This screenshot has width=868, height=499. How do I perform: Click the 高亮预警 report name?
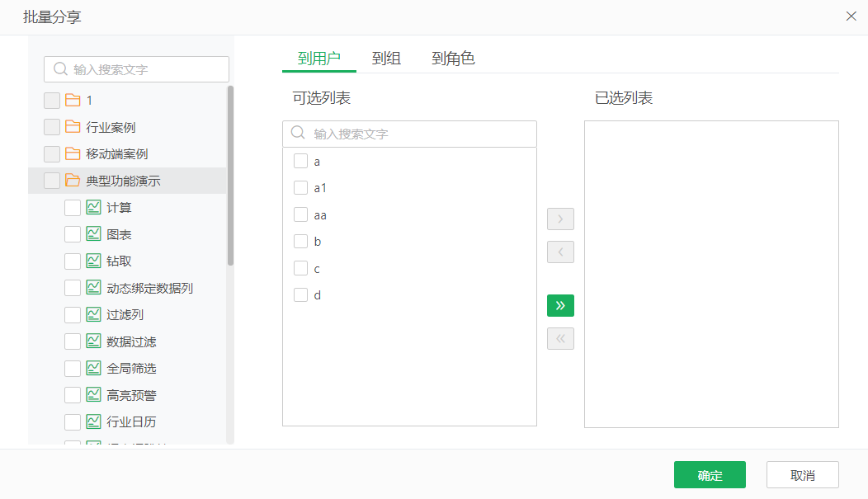click(x=131, y=396)
